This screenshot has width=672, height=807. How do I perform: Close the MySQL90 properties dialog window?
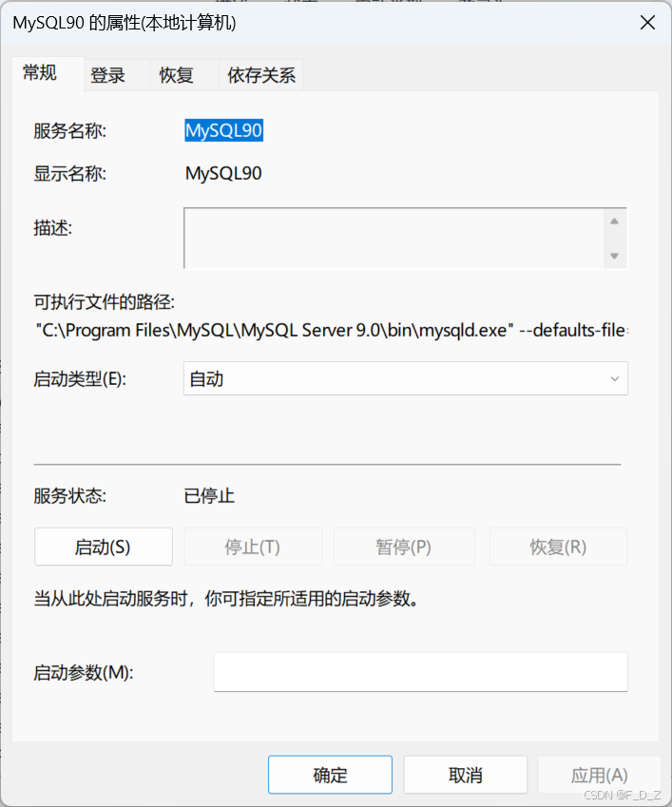pyautogui.click(x=647, y=24)
